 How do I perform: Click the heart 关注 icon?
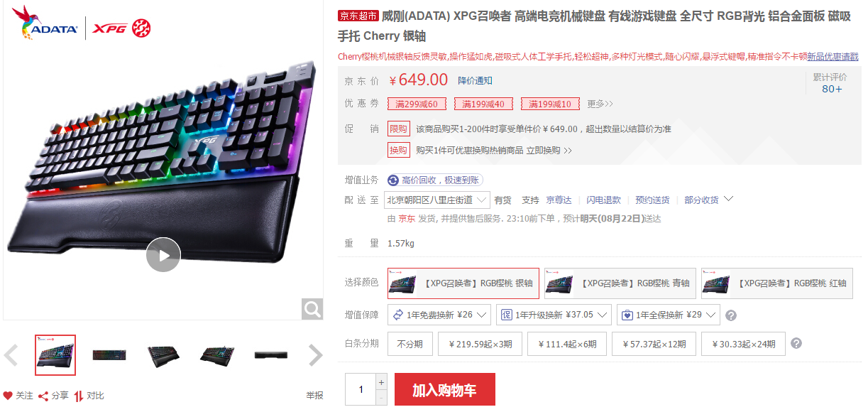point(8,396)
